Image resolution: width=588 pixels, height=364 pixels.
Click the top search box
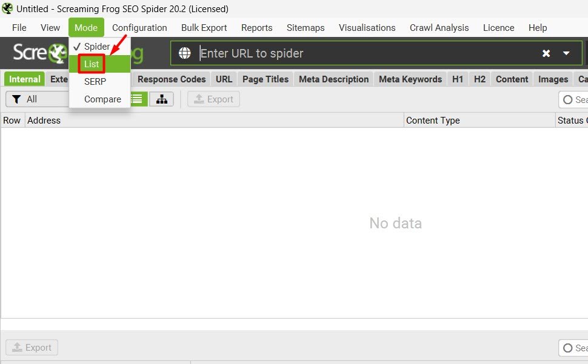point(573,99)
